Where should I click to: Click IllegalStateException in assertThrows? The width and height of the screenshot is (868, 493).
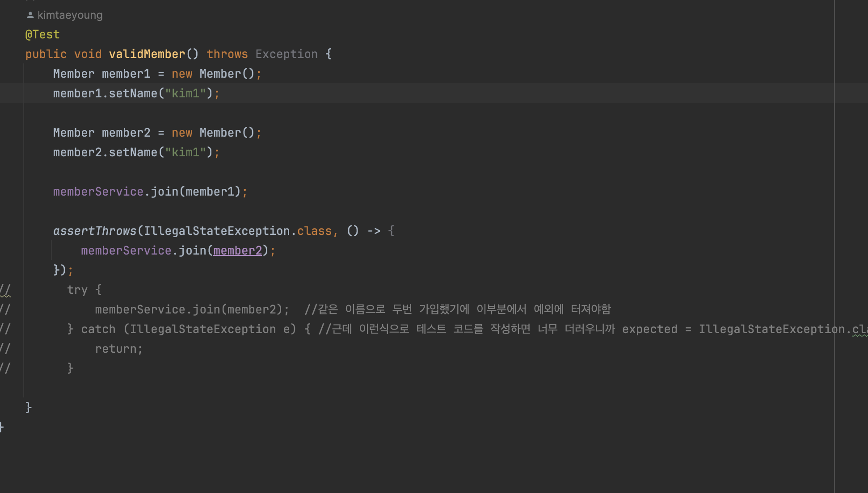(216, 231)
